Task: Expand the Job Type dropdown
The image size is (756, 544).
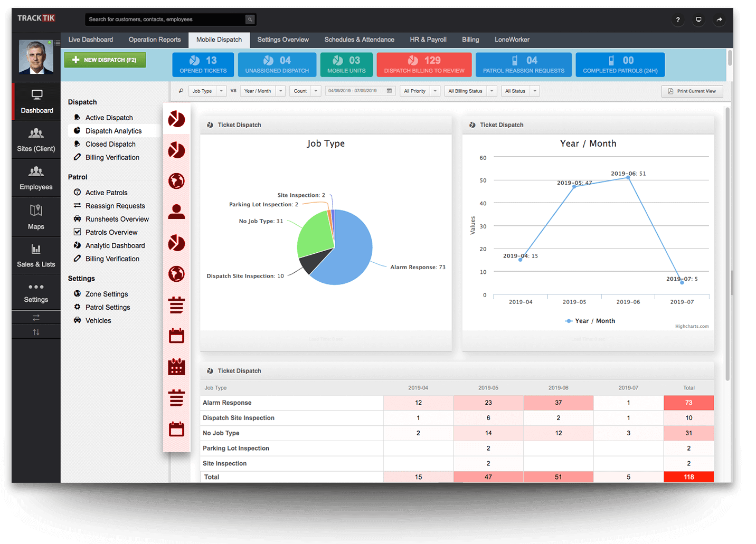Action: coord(221,91)
